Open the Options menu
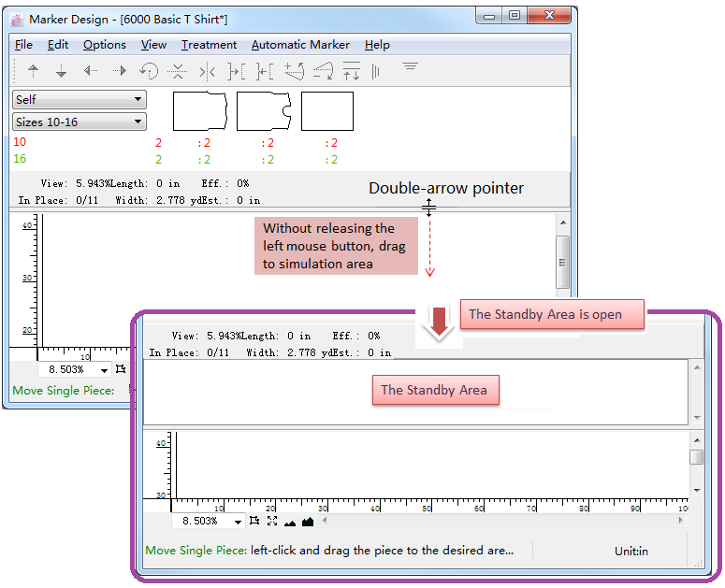The height and width of the screenshot is (588, 725). click(104, 45)
